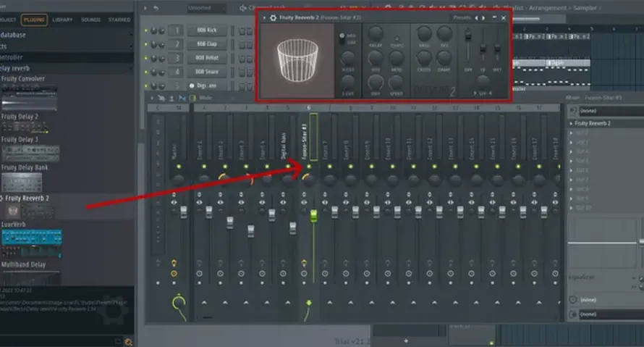Click the Channel rack undo arrow icon
The height and width of the screenshot is (347, 644).
(x=156, y=8)
